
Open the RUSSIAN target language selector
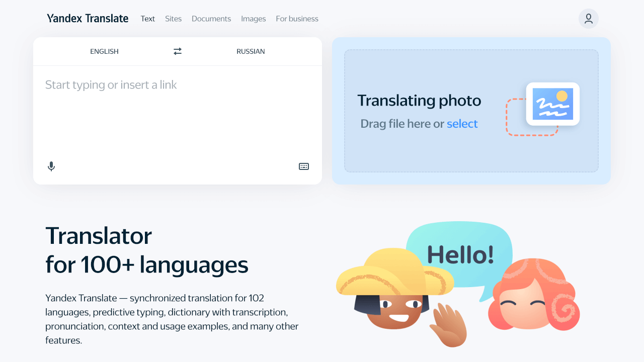[x=251, y=51]
